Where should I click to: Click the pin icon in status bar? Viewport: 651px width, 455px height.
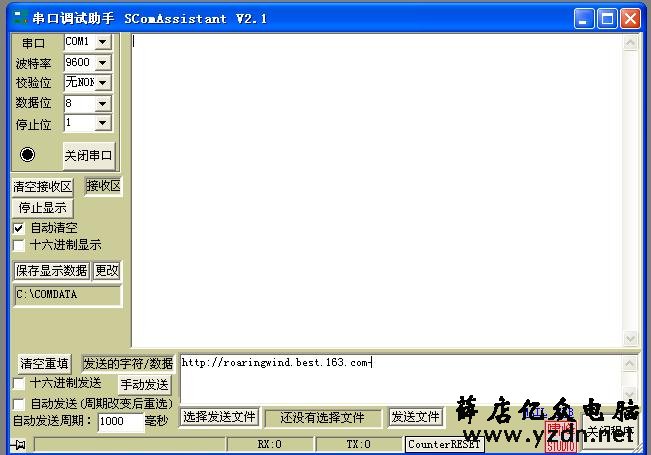(x=19, y=445)
